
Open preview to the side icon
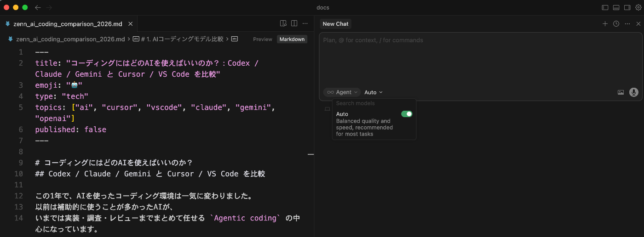[x=283, y=23]
